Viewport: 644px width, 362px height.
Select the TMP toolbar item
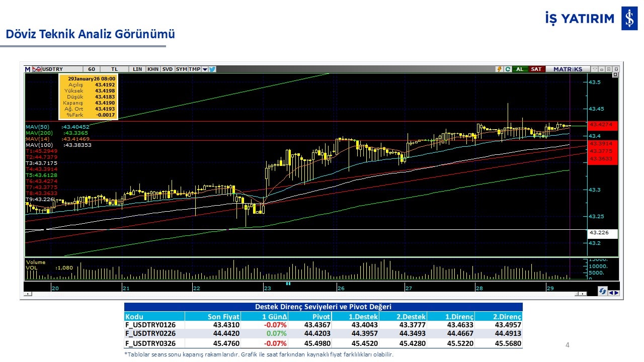point(194,69)
